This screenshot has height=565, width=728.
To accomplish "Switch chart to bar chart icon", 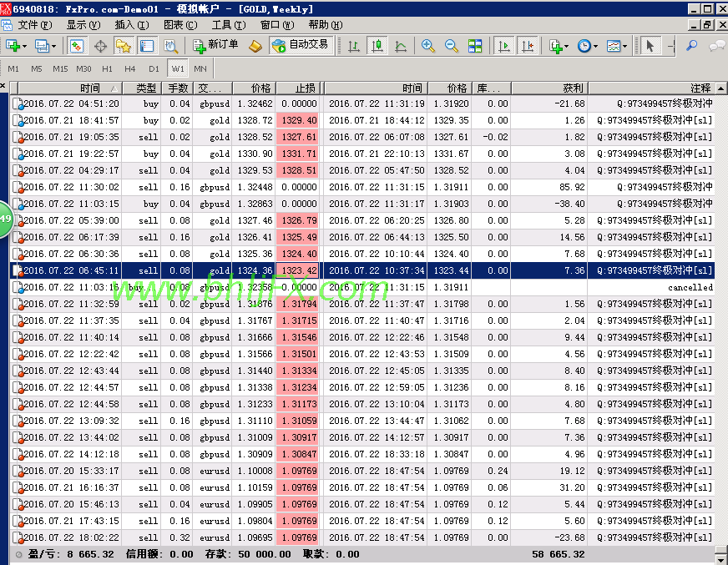I will click(x=354, y=46).
